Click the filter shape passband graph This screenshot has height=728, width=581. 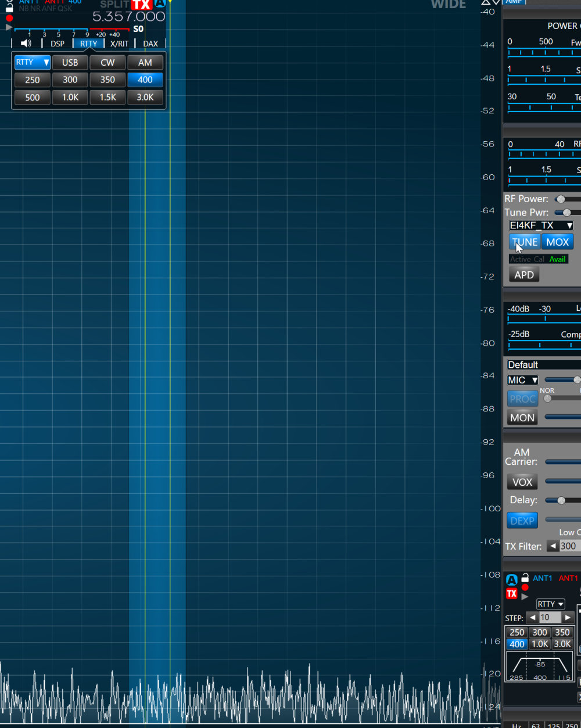[x=540, y=666]
